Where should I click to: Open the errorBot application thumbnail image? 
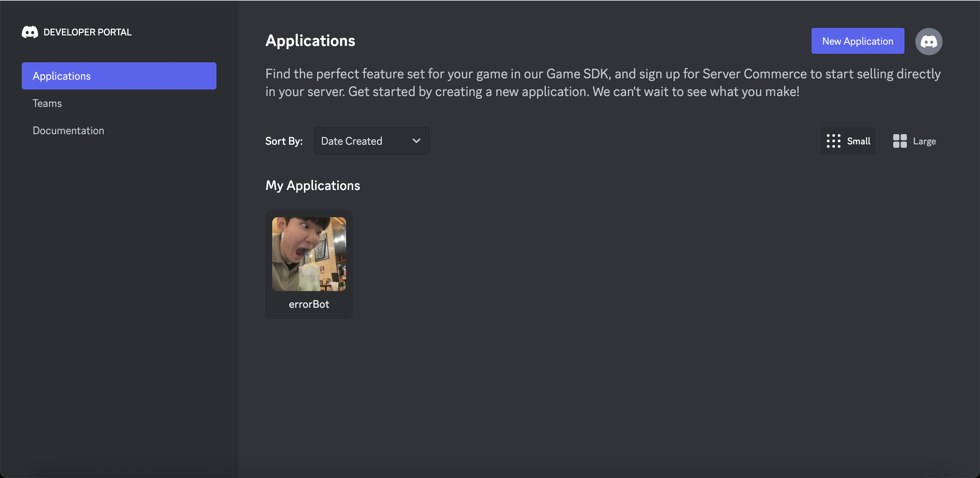309,254
